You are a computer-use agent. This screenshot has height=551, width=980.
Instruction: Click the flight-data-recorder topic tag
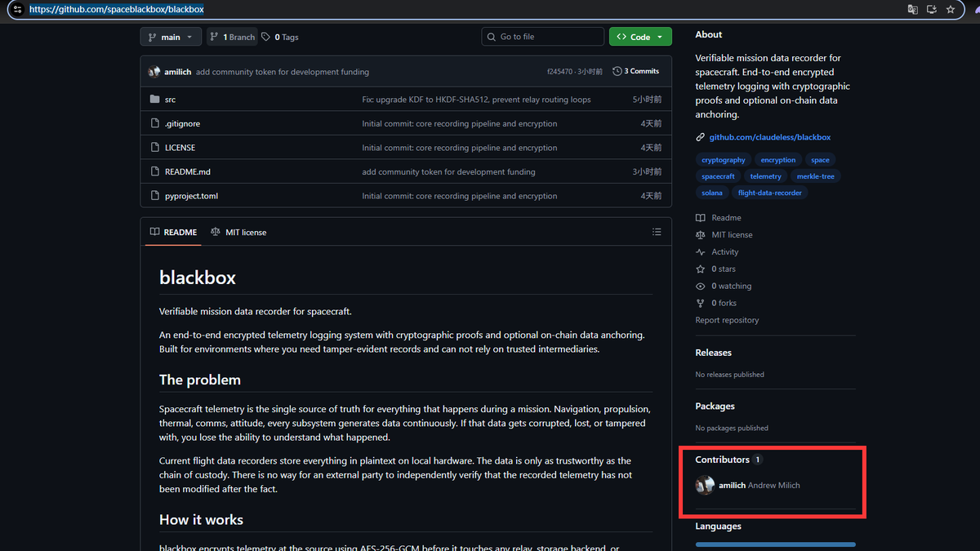coord(770,193)
